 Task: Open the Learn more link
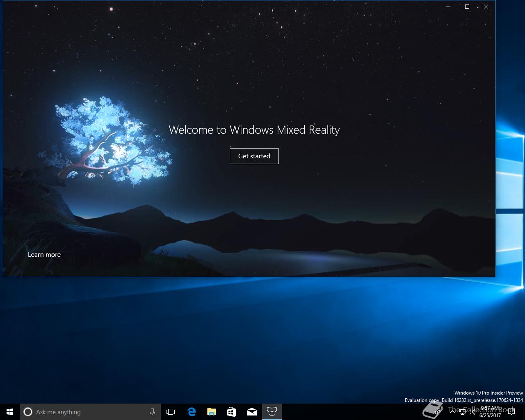[x=44, y=254]
